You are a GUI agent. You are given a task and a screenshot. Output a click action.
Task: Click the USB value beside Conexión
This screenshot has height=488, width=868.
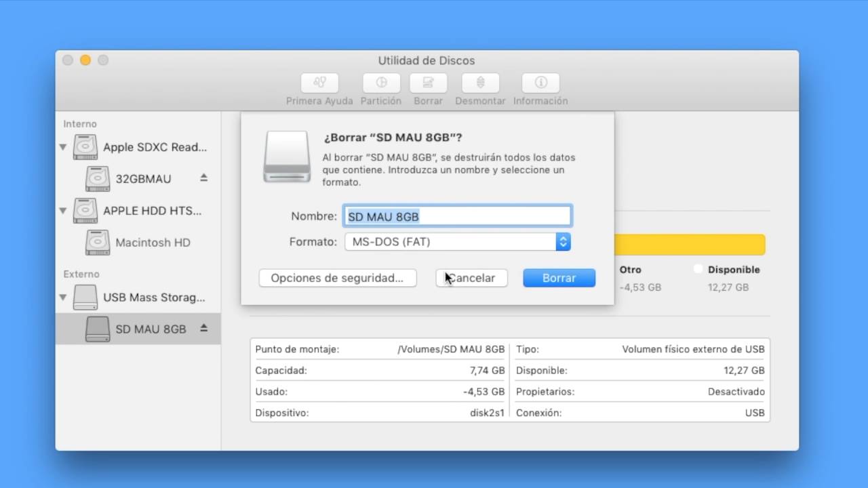(x=755, y=413)
